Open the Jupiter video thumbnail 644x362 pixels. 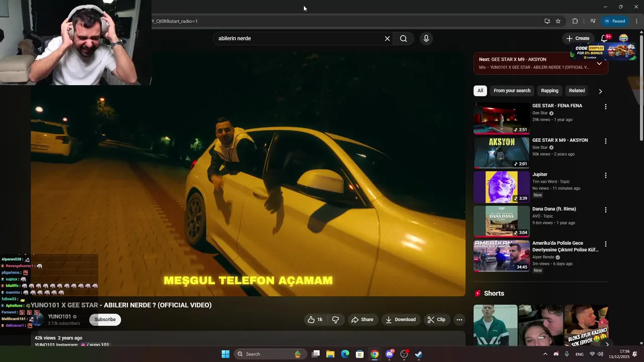501,187
